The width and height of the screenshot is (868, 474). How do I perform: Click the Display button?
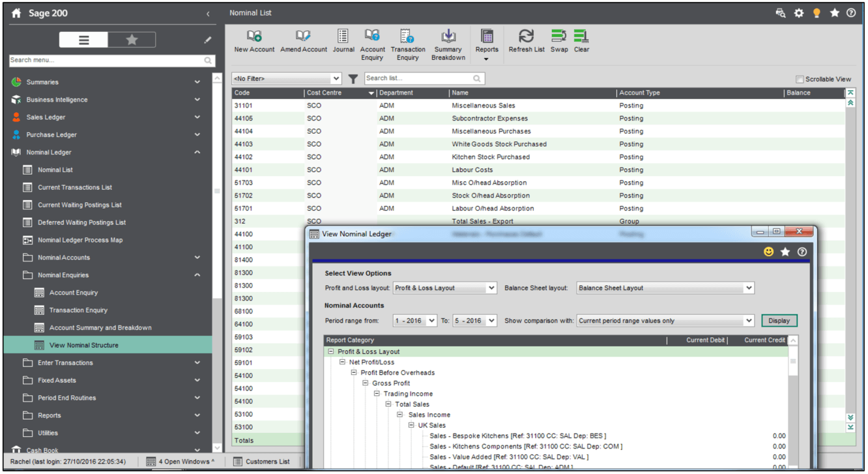pyautogui.click(x=779, y=321)
